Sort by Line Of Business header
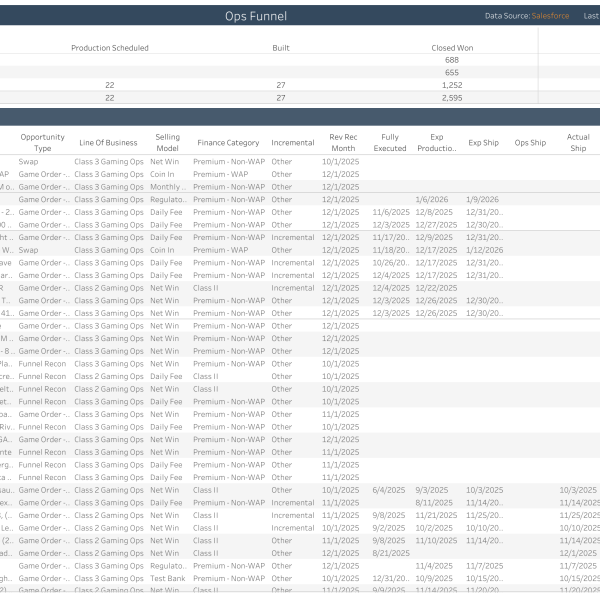 tap(108, 143)
